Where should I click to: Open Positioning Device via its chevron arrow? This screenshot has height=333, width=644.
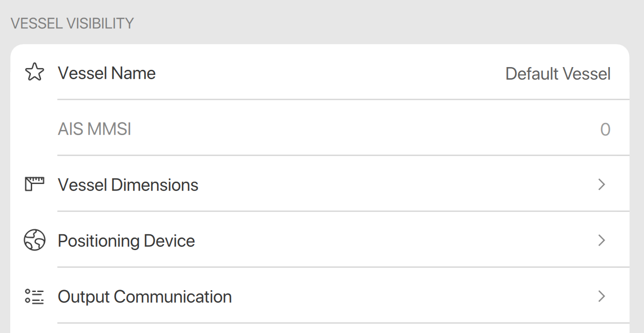coord(602,241)
